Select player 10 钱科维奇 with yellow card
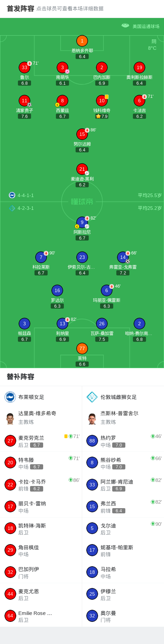 point(102,101)
